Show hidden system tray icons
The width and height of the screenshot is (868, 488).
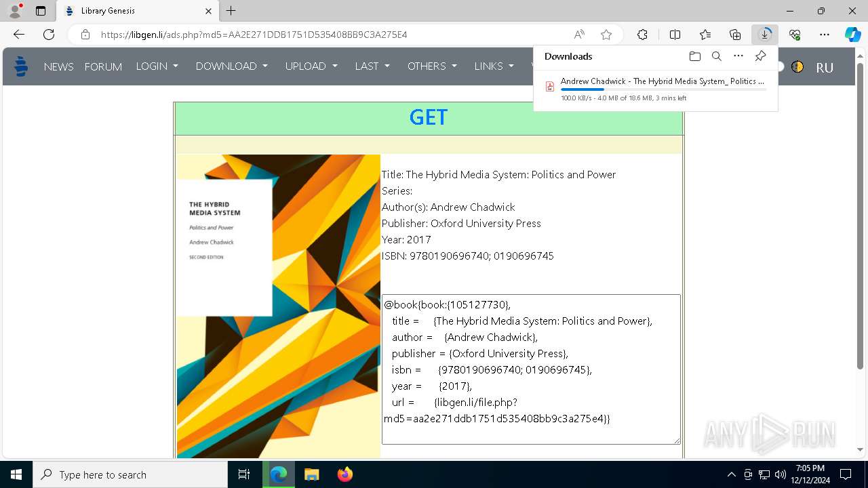[731, 474]
